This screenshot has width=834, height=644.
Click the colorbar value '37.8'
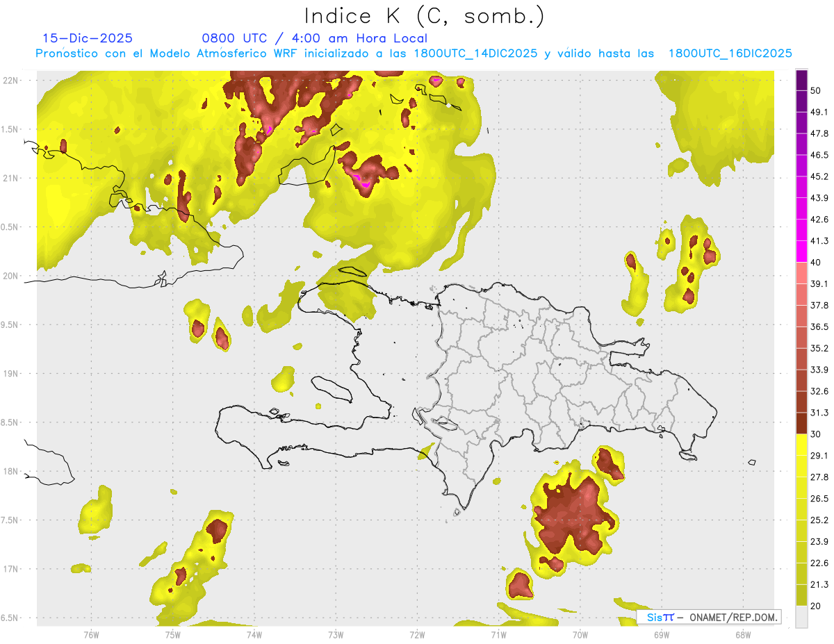(819, 305)
